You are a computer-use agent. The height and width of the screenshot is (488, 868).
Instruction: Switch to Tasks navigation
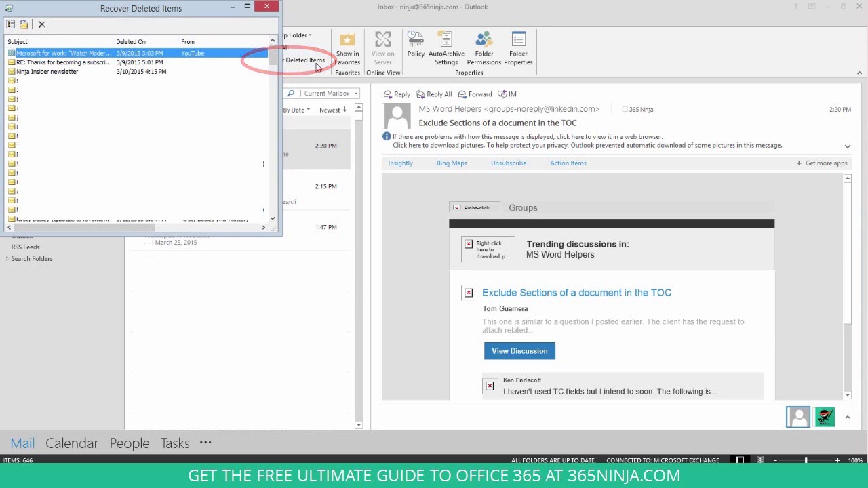point(175,443)
